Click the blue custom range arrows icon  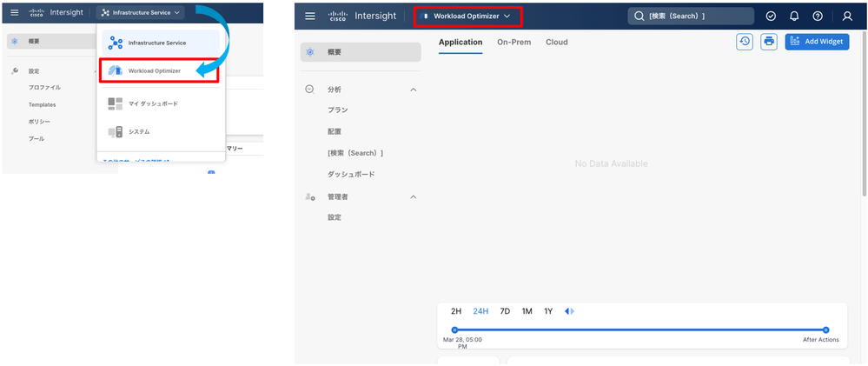569,311
